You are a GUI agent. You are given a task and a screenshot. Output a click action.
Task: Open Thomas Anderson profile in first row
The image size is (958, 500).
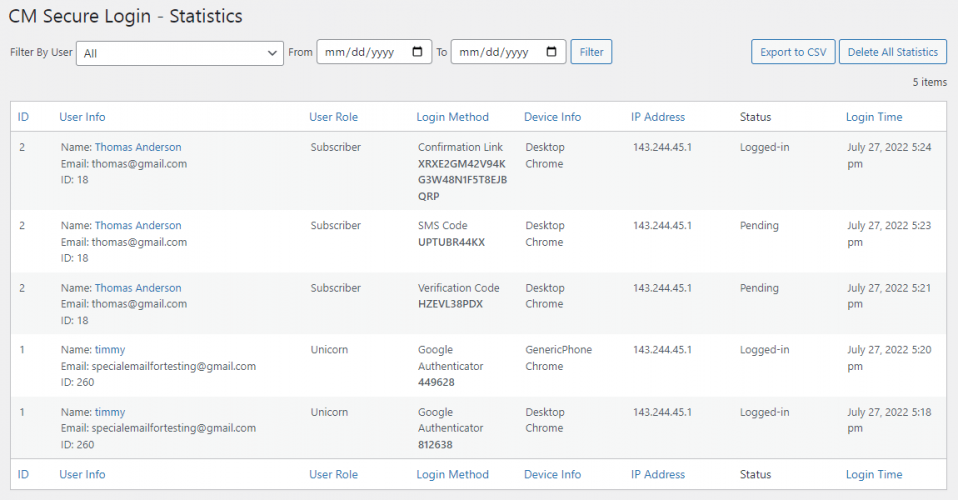138,147
